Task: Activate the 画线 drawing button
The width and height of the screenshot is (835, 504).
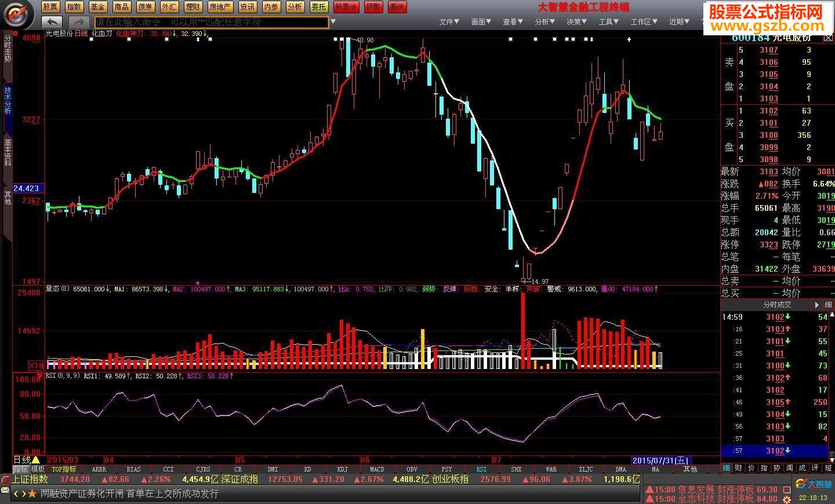Action: click(x=397, y=7)
